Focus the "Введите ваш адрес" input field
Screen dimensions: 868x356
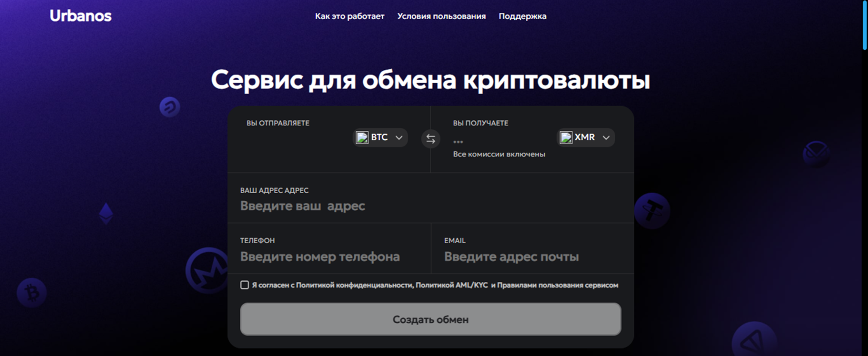pyautogui.click(x=431, y=206)
